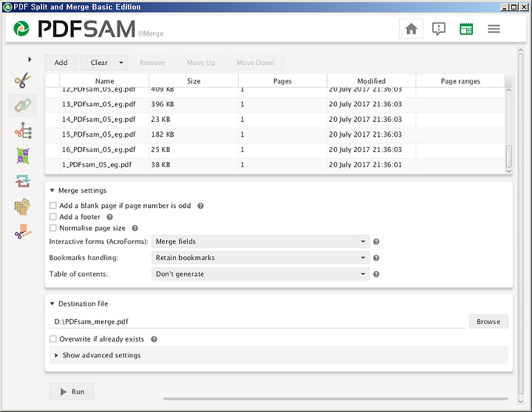The width and height of the screenshot is (532, 412).
Task: Open the hamburger menu icon
Action: 494,29
